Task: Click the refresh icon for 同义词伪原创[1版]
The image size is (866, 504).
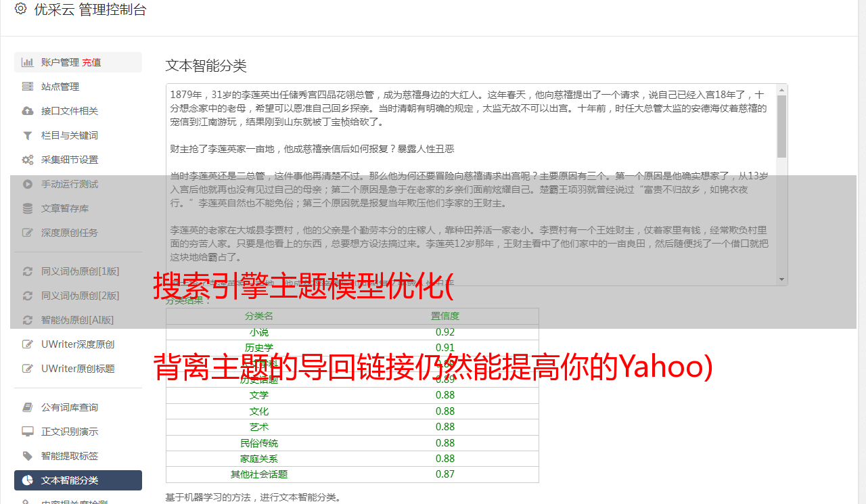Action: 28,271
